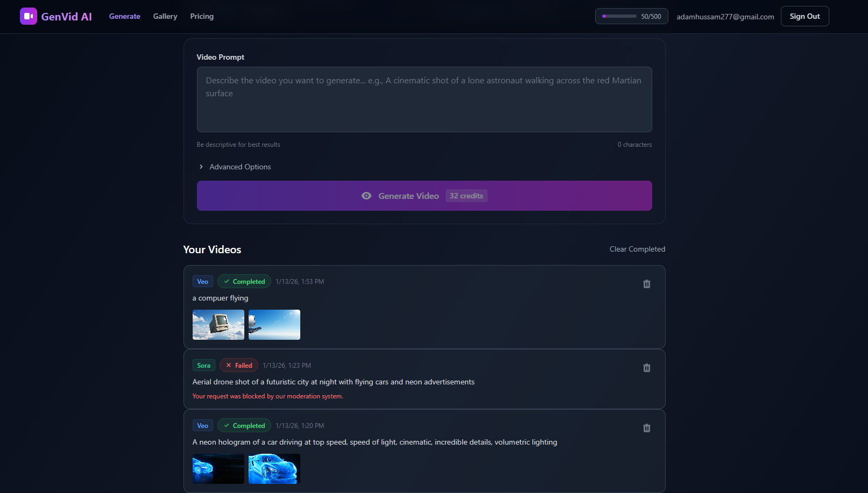Switch to the Pricing tab
This screenshot has width=868, height=493.
coord(202,16)
